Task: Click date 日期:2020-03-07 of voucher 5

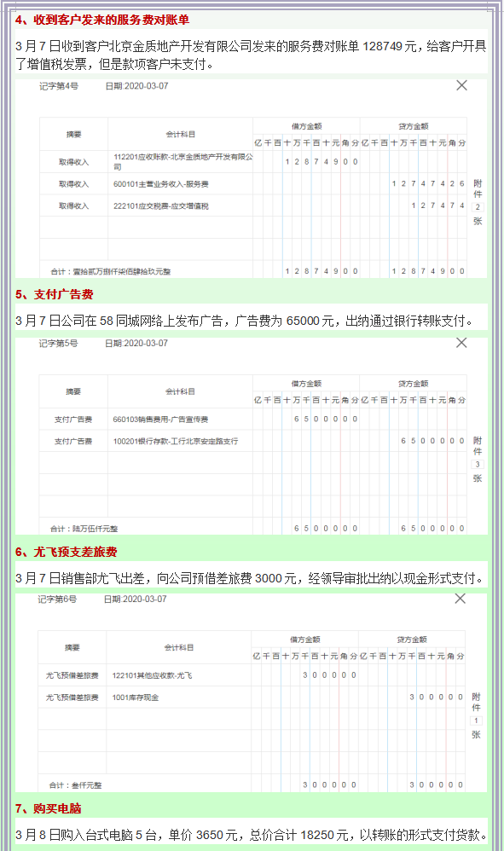Action: 136,343
